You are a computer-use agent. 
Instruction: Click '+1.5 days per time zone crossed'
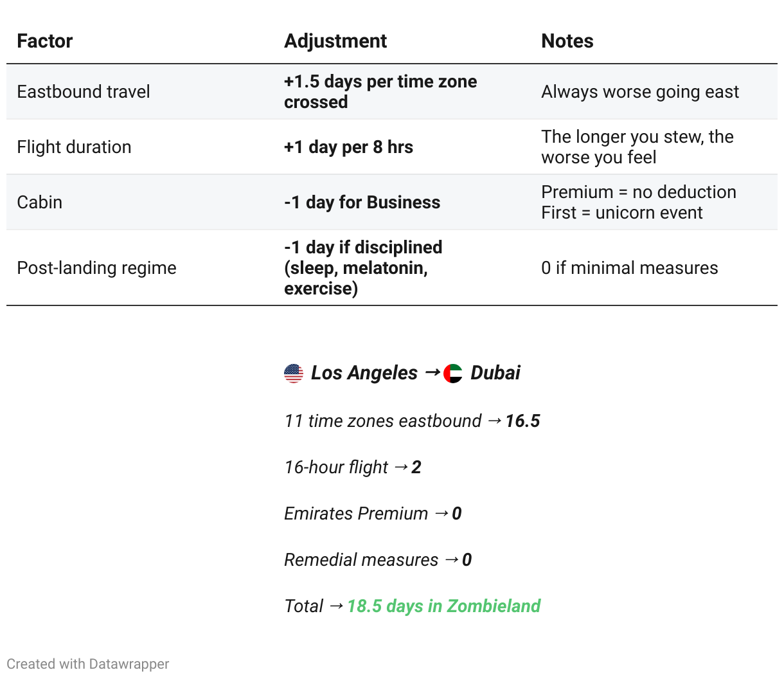point(380,92)
